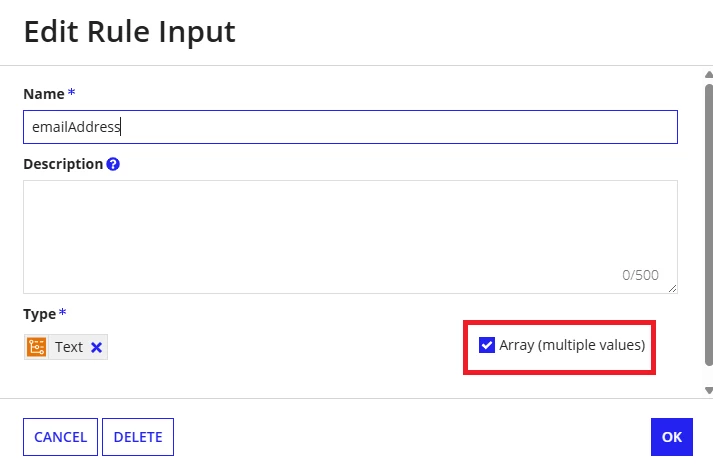Click the Array (multiple values) label text

(572, 345)
